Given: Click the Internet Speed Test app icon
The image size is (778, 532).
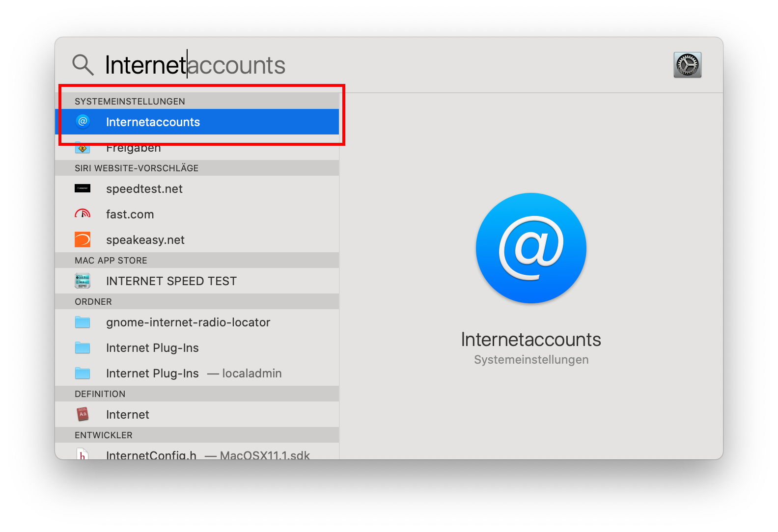Looking at the screenshot, I should [x=83, y=281].
